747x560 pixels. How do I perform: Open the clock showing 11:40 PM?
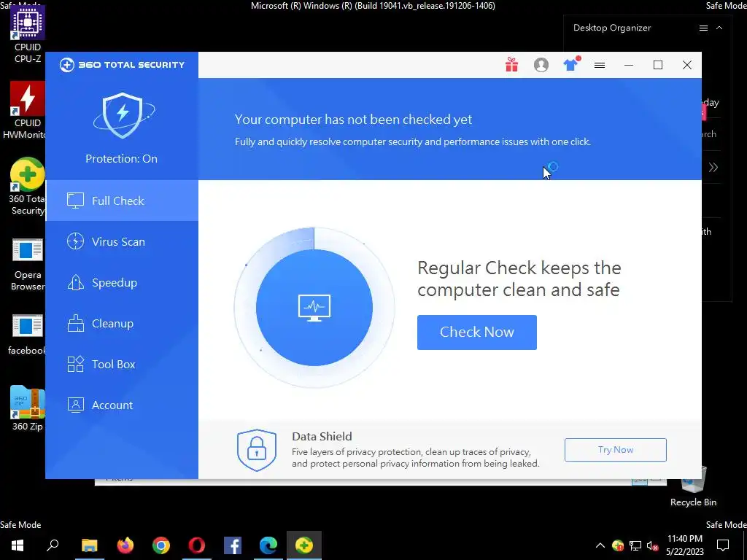point(684,545)
